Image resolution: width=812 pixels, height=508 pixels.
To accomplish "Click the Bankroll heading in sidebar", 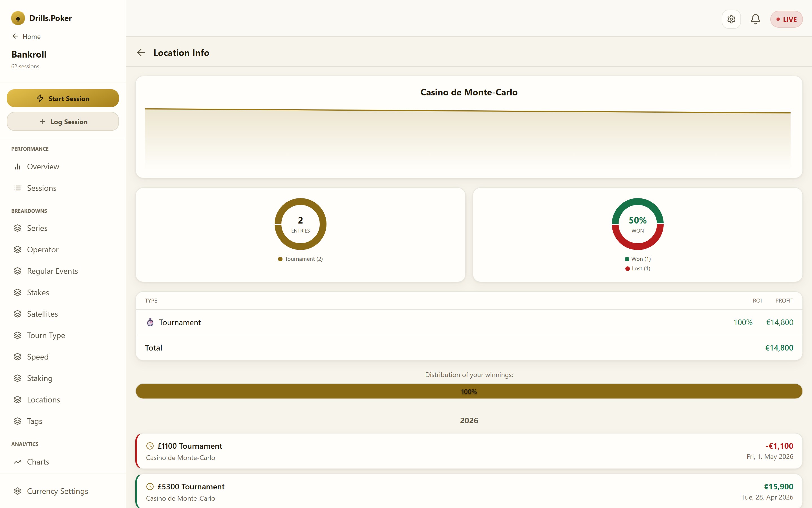I will coord(29,54).
